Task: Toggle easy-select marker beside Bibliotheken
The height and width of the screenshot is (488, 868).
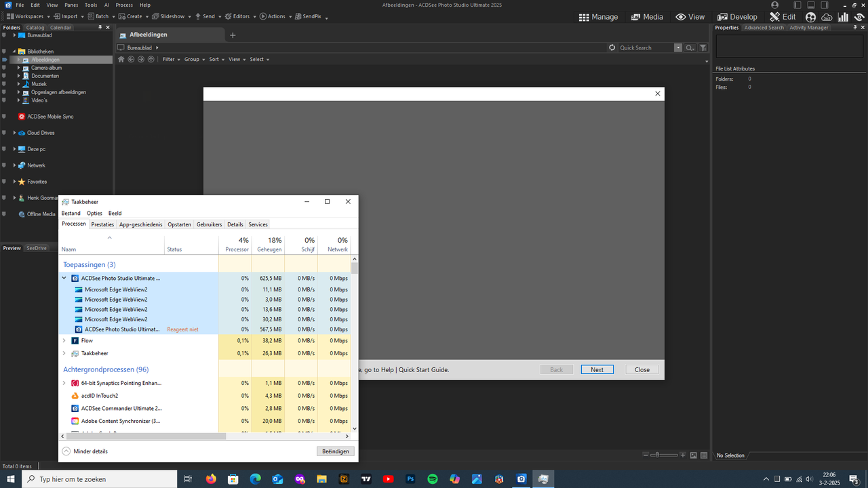Action: click(4, 52)
